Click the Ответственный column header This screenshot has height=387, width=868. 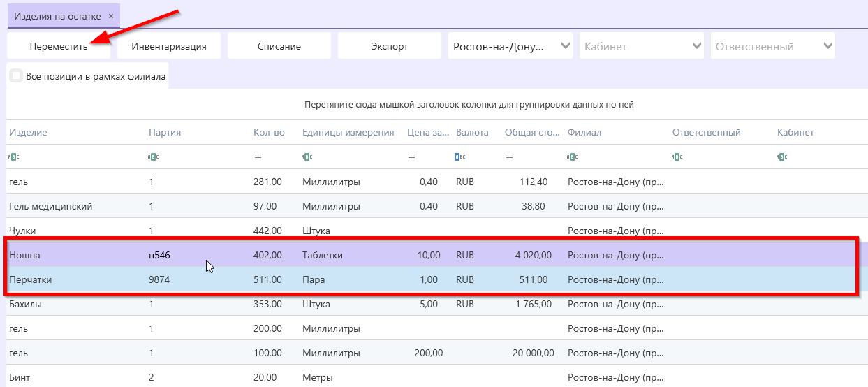click(x=707, y=132)
